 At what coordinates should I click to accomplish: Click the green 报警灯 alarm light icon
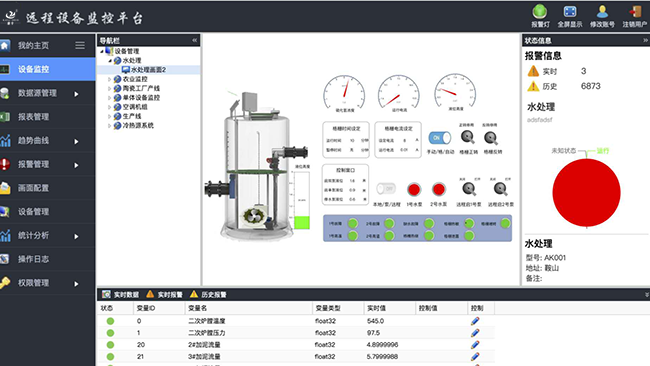tap(540, 12)
